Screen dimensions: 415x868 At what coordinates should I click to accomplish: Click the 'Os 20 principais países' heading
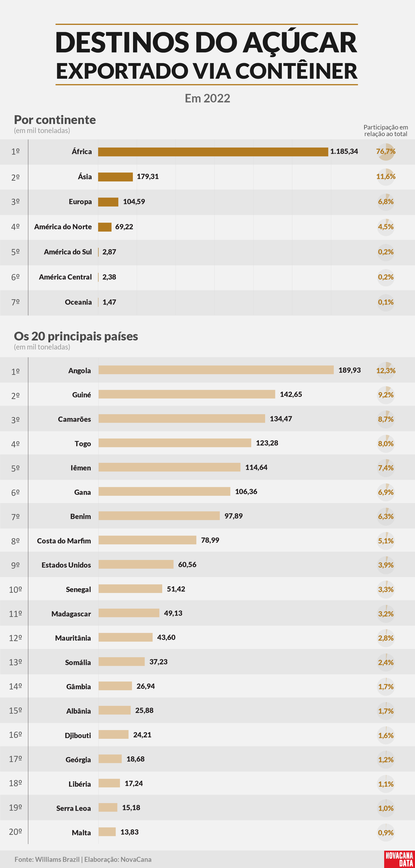[76, 336]
